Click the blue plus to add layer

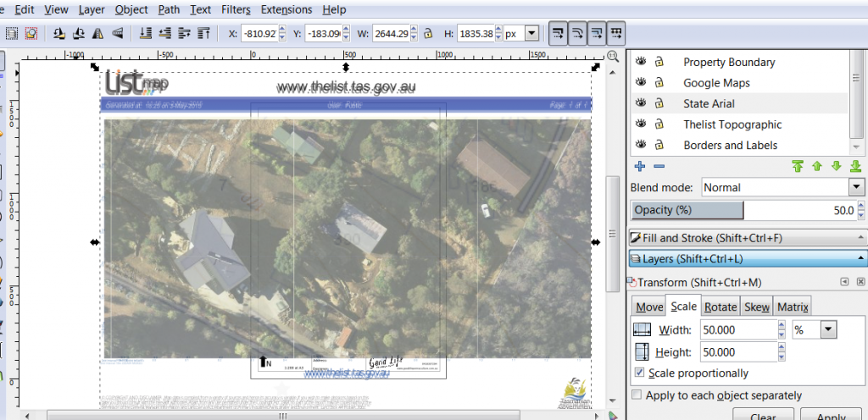pyautogui.click(x=640, y=167)
